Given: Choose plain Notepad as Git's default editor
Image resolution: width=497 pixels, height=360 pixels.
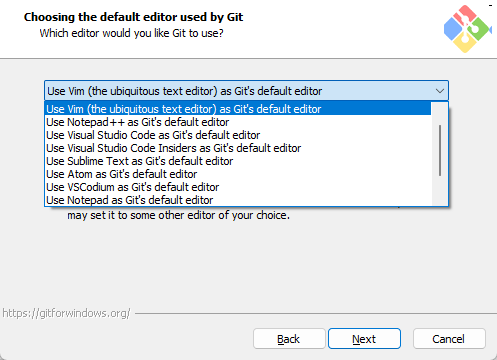Looking at the screenshot, I should tap(238, 200).
